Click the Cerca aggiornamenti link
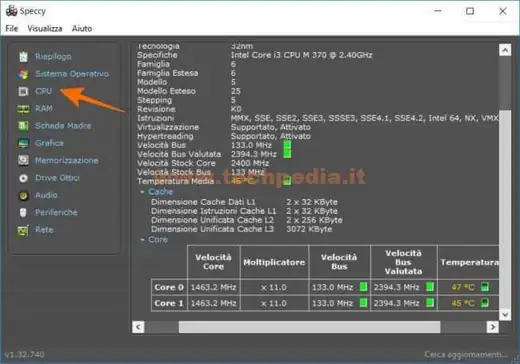Image resolution: width=520 pixels, height=364 pixels. coord(466,354)
